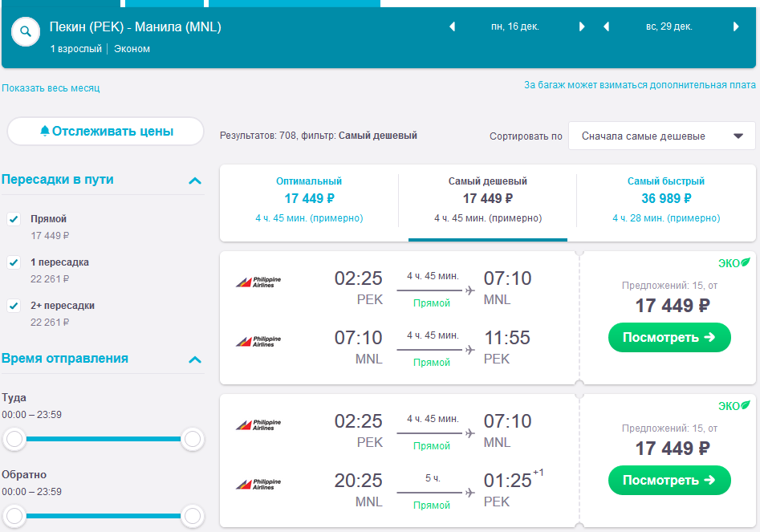760x532 pixels.
Task: Open the Сначала самые дешевые sort dropdown
Action: [661, 136]
